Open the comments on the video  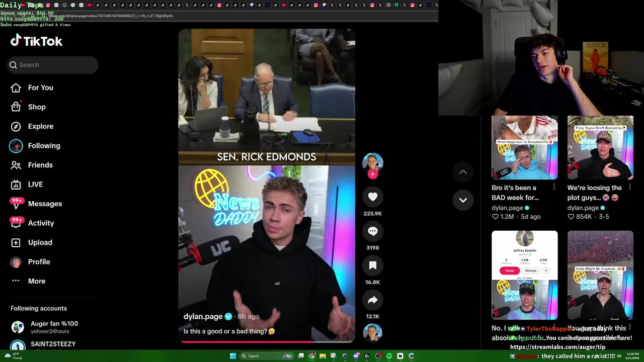373,231
